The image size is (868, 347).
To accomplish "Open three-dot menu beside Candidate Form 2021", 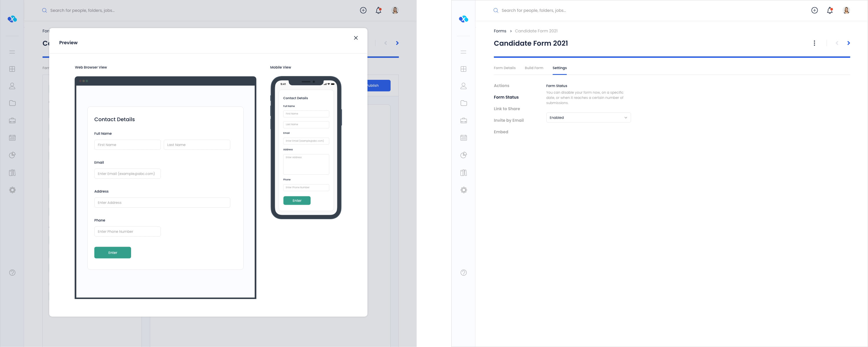I will tap(814, 43).
